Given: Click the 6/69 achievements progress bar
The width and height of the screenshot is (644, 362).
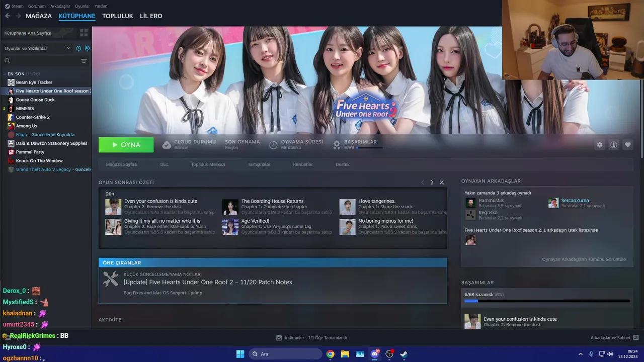Looking at the screenshot, I should [x=547, y=301].
